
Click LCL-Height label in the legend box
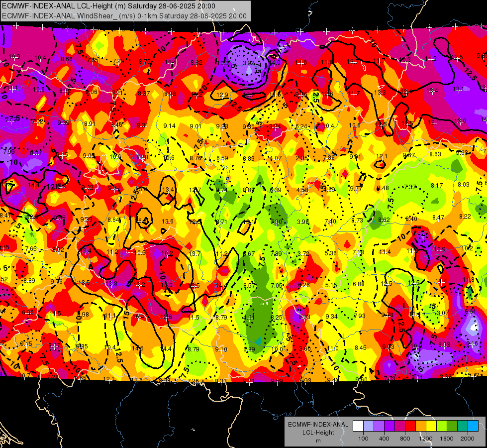click(318, 433)
